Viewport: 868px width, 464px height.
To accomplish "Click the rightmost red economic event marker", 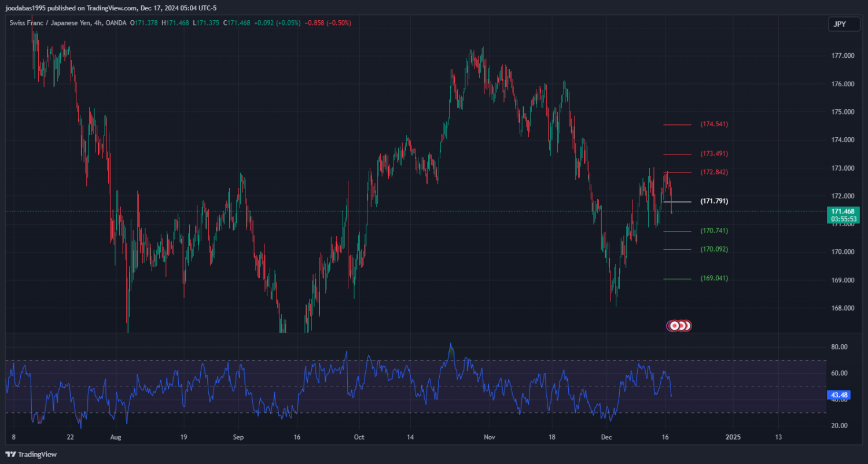I will point(687,326).
